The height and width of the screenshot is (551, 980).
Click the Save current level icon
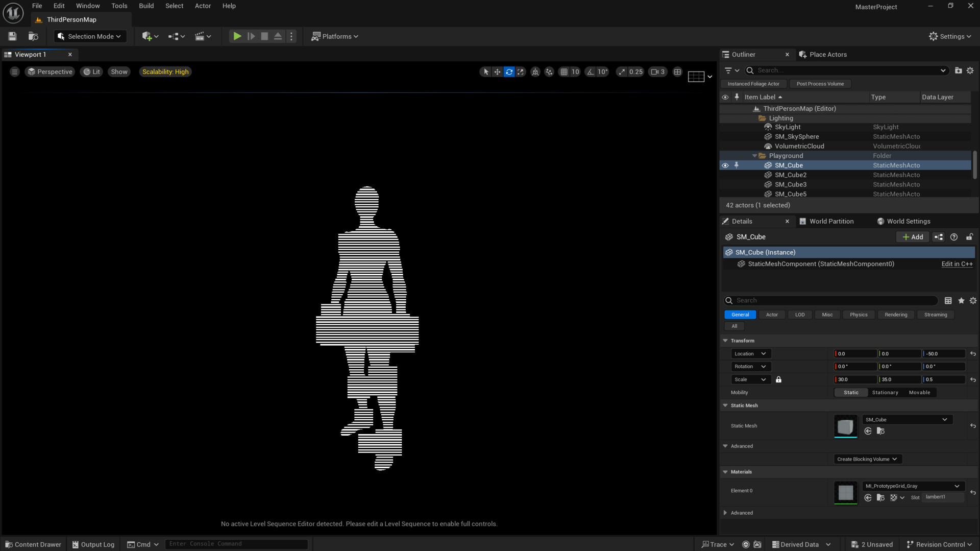point(12,36)
